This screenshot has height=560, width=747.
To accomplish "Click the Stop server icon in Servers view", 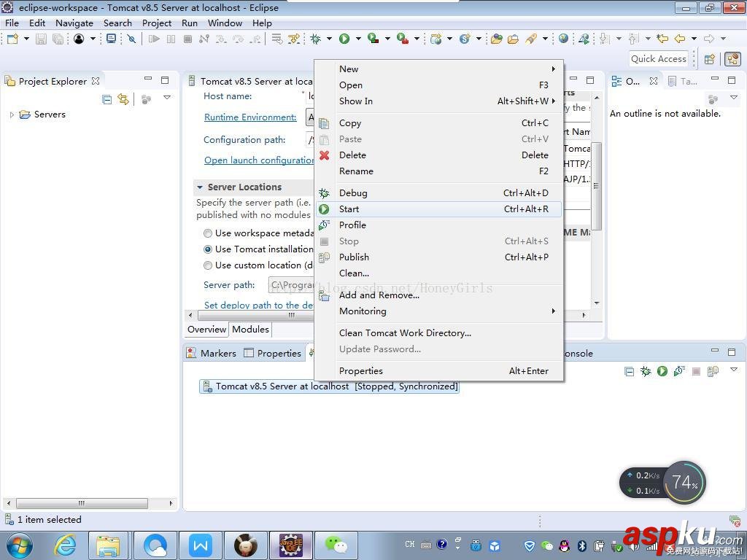I will pos(696,371).
